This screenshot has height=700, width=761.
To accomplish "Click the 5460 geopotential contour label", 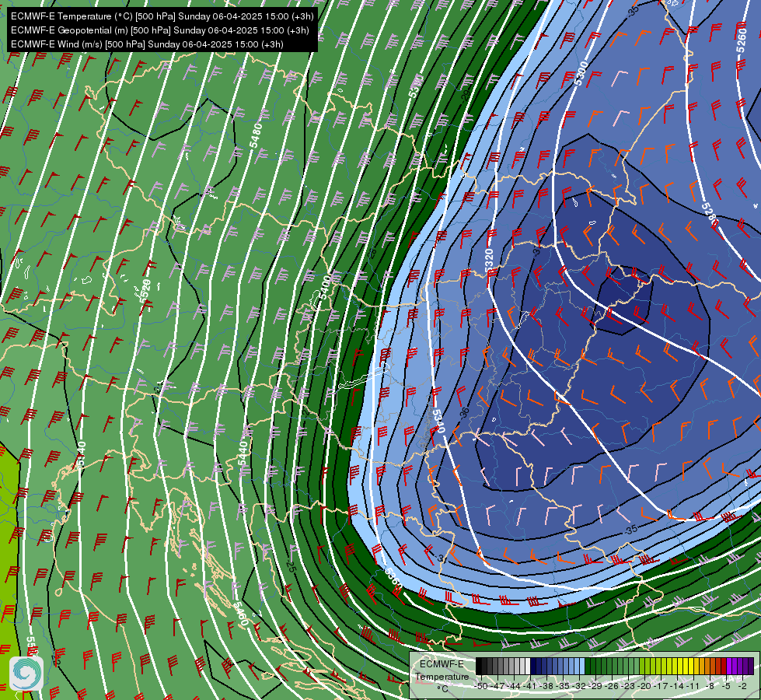I will (241, 614).
